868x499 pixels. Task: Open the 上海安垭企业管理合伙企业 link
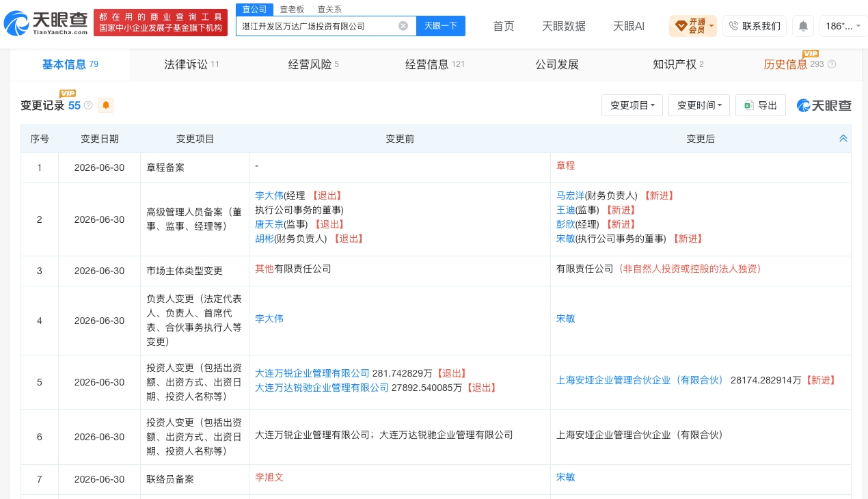[x=640, y=380]
